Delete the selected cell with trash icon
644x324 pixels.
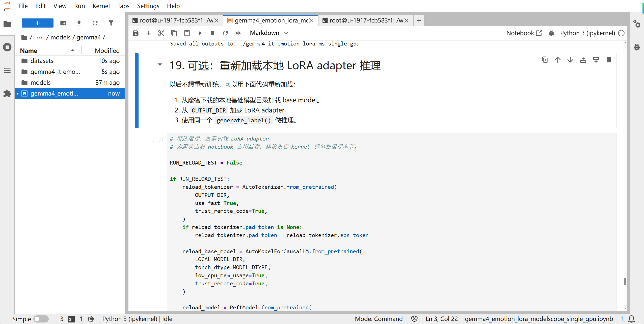(609, 60)
